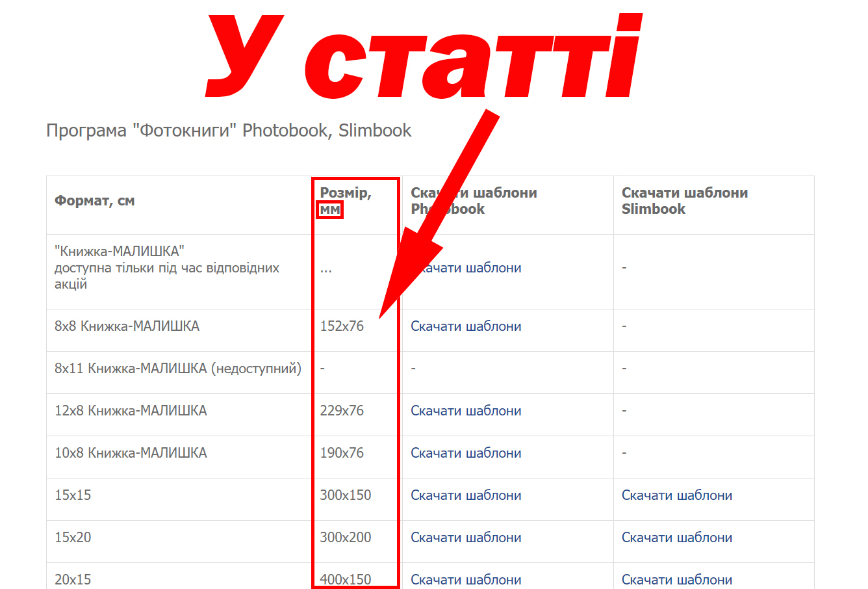Viewport: 868px width, 589px height.
Task: Open Slimbook templates link in 15x20 row
Action: coord(676,538)
